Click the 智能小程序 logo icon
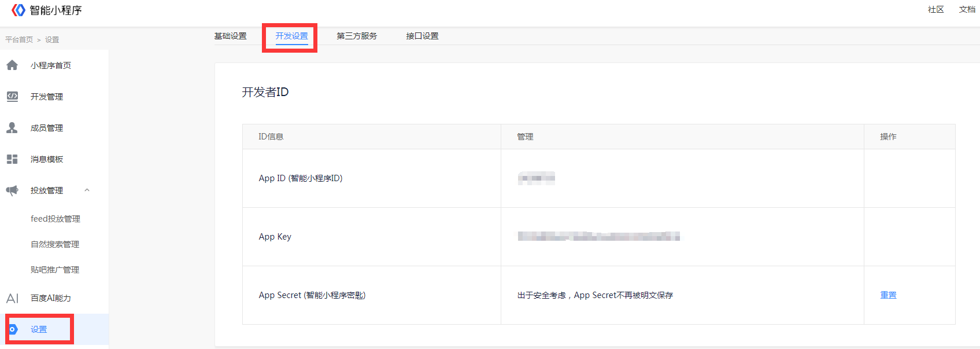 pyautogui.click(x=19, y=10)
